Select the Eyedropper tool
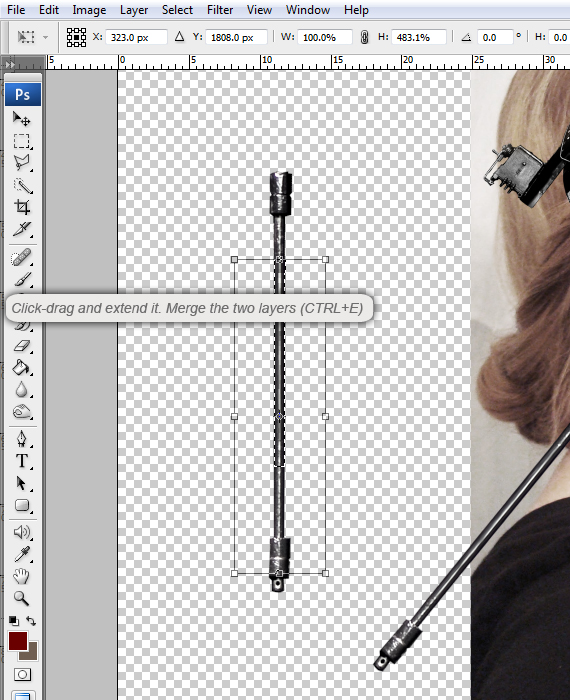The height and width of the screenshot is (700, 570). 21,554
